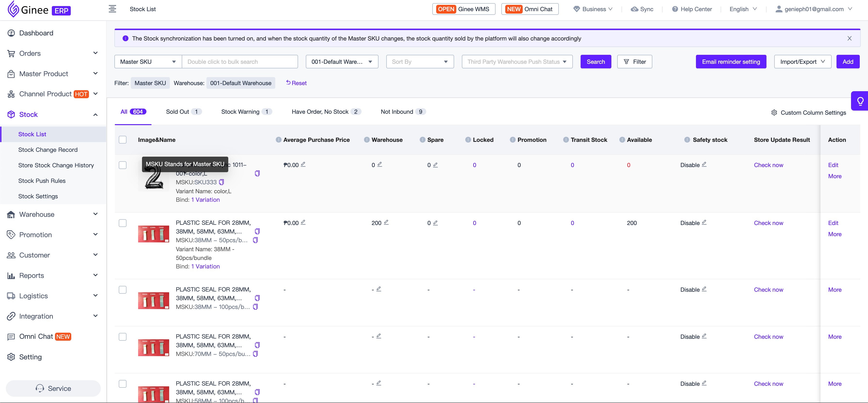Click the Master Product bag icon
The image size is (868, 403).
11,74
